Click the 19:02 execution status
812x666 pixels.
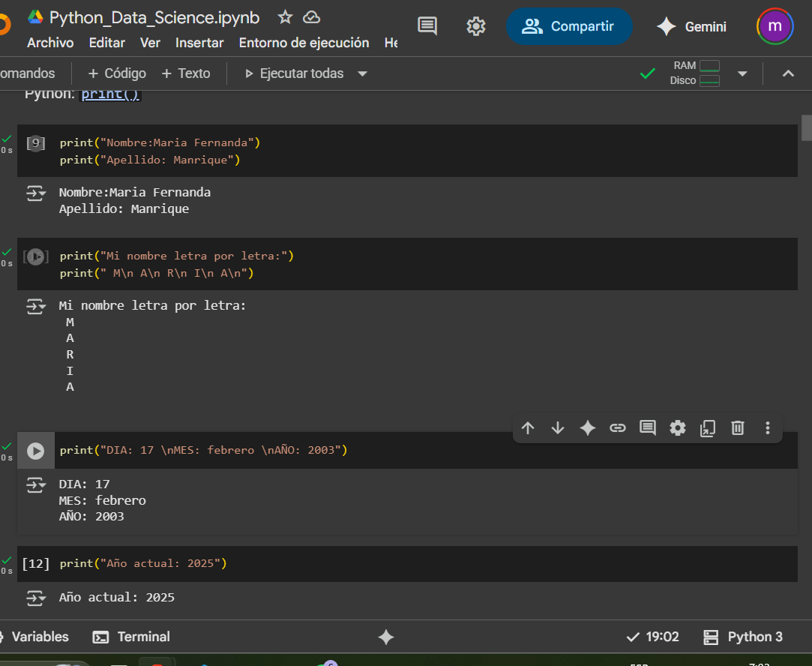click(x=652, y=637)
